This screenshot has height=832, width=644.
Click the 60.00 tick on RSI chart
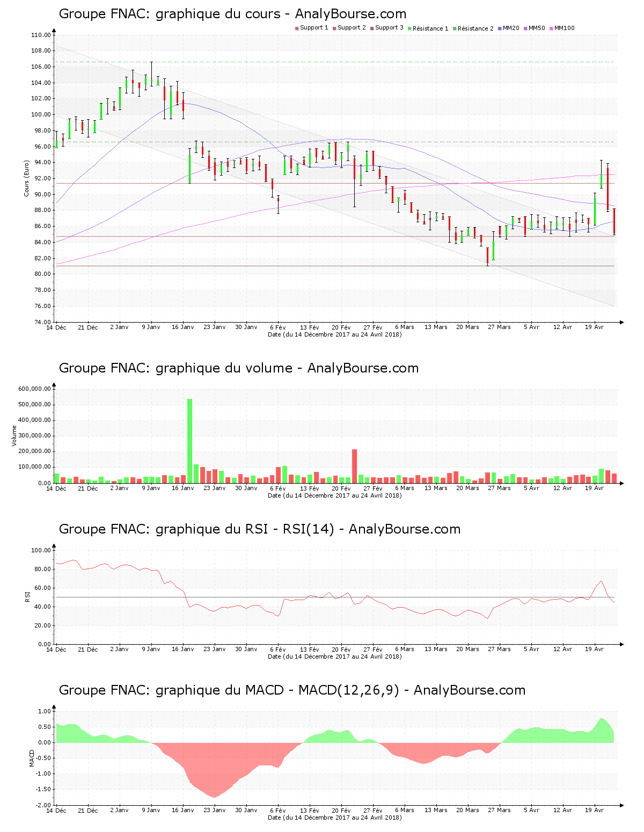click(42, 588)
